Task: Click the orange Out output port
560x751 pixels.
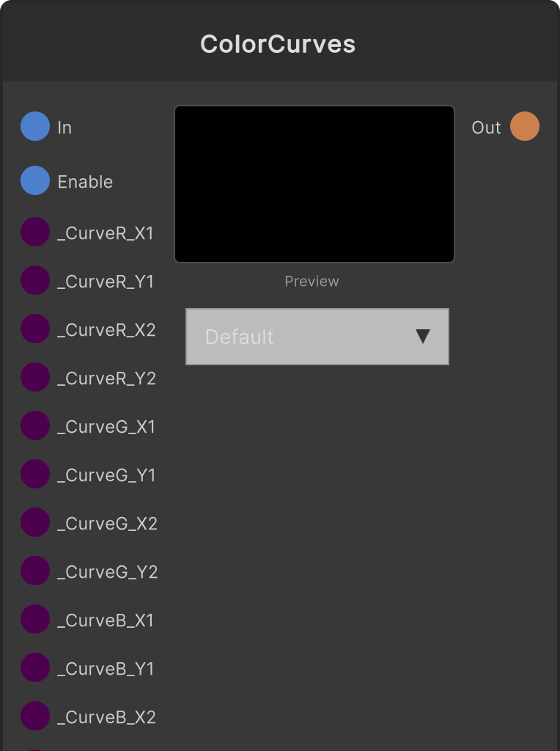Action: tap(525, 126)
